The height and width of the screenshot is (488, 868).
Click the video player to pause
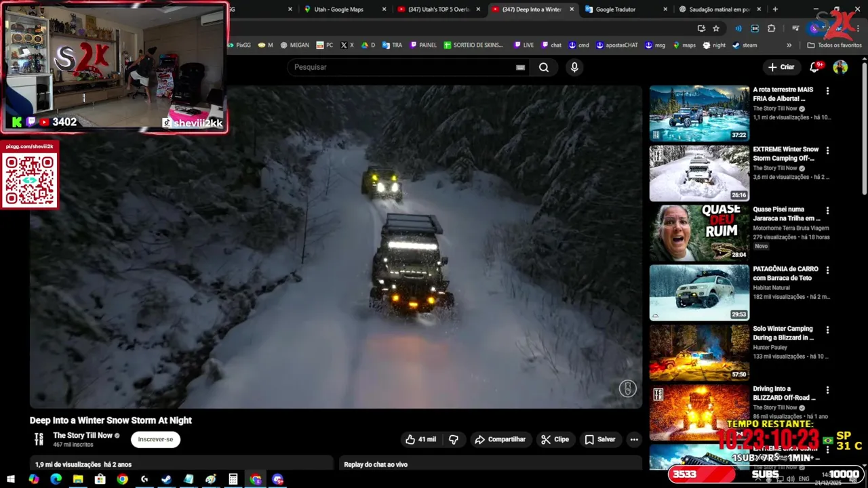point(336,247)
